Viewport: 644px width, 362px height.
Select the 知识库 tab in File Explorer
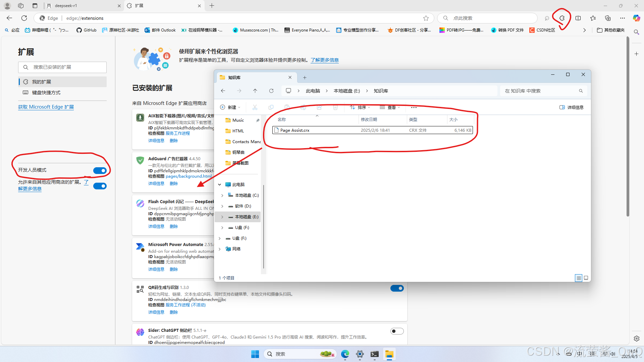click(x=257, y=77)
